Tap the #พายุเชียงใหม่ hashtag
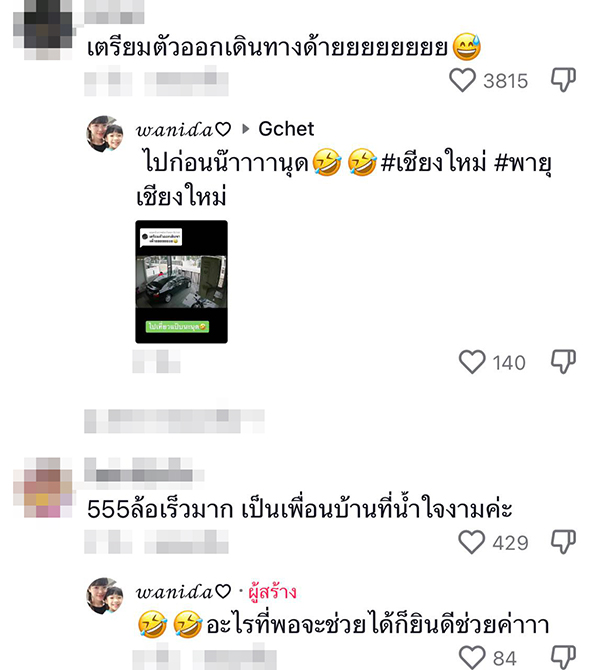The image size is (600, 670). (x=344, y=180)
